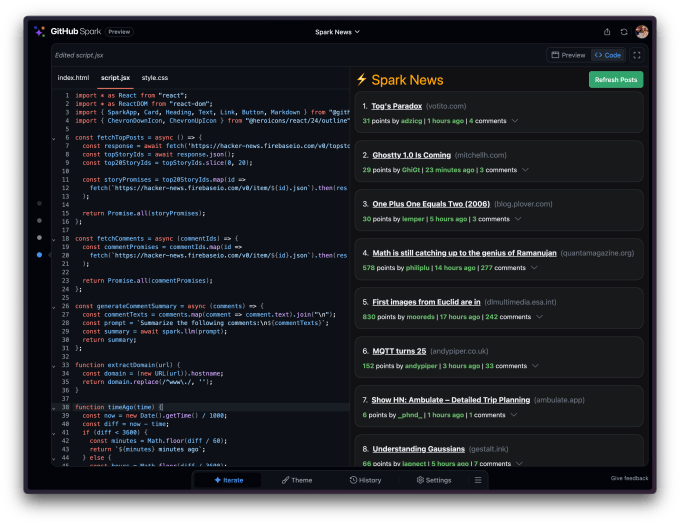Expand comments for MQTT turns 25 post
This screenshot has width=680, height=525.
click(x=536, y=365)
